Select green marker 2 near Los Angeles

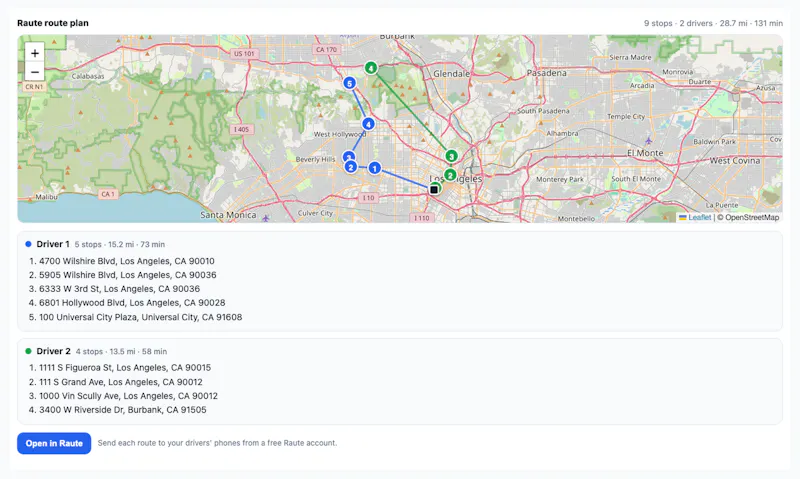coord(450,175)
